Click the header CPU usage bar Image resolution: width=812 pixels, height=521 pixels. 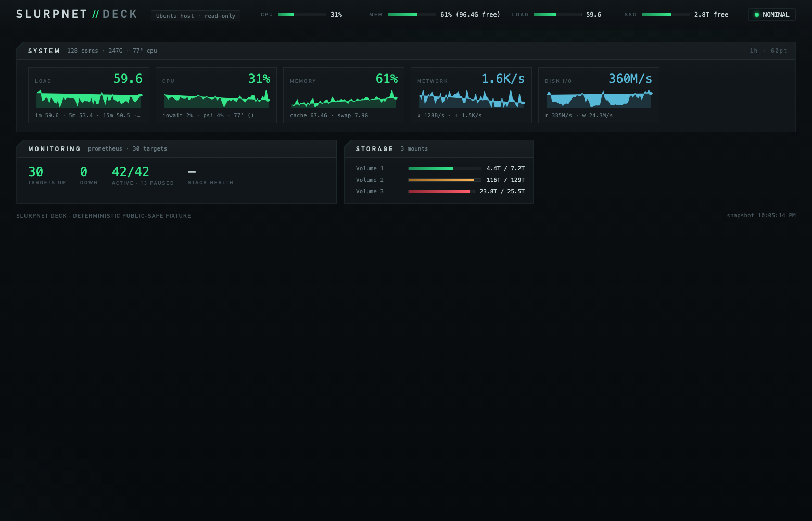pyautogui.click(x=302, y=15)
